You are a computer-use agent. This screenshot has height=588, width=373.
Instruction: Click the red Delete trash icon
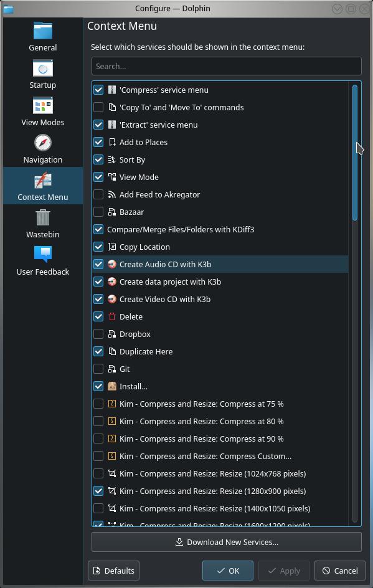tap(111, 316)
